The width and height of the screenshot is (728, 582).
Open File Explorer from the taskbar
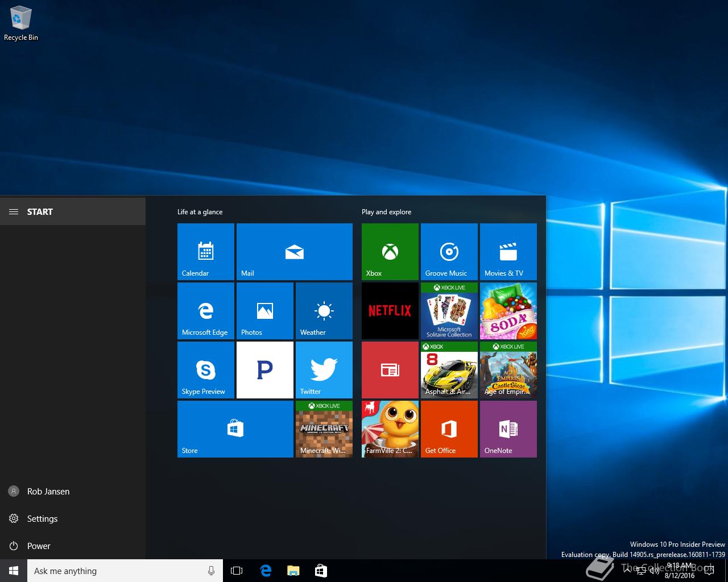pos(293,571)
